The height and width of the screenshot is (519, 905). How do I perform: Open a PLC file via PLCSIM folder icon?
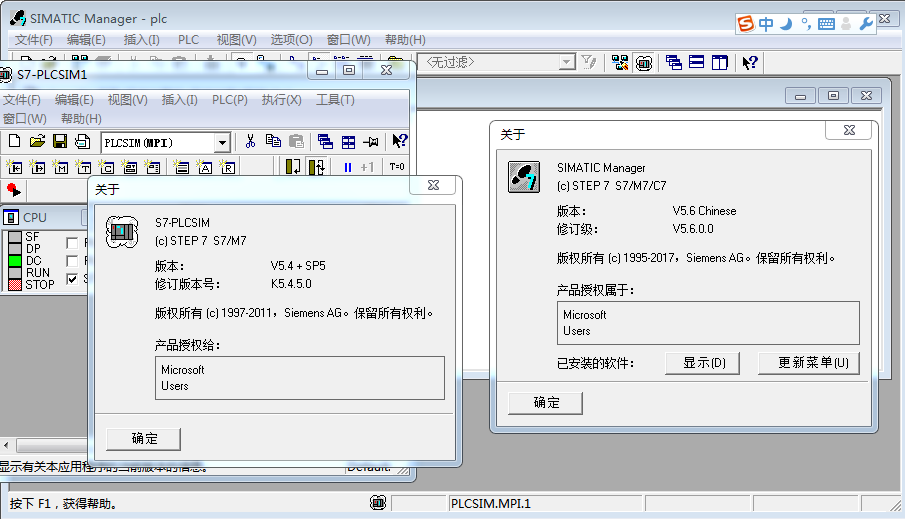coord(37,142)
